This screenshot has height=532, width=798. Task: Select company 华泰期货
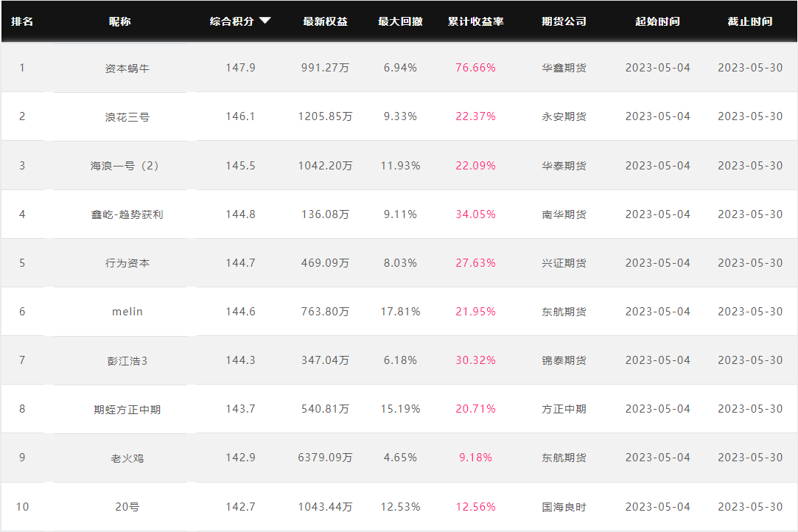[564, 166]
